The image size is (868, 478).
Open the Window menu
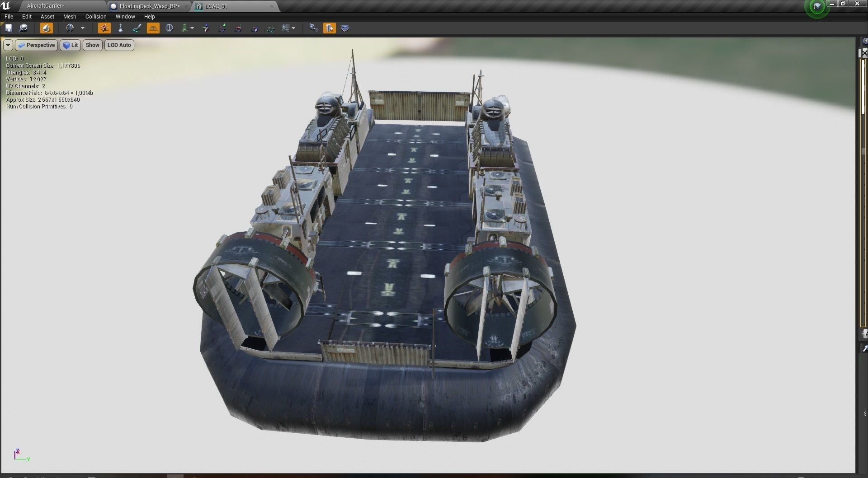click(125, 16)
